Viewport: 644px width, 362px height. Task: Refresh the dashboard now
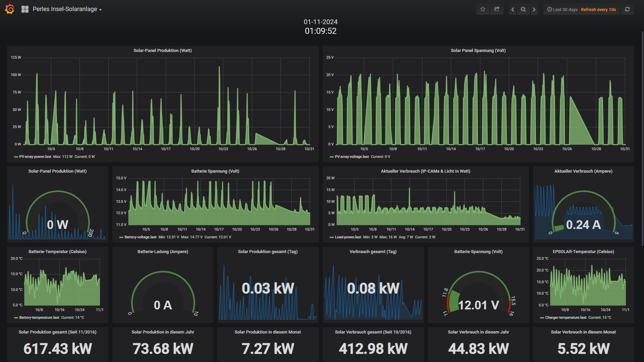pos(627,9)
